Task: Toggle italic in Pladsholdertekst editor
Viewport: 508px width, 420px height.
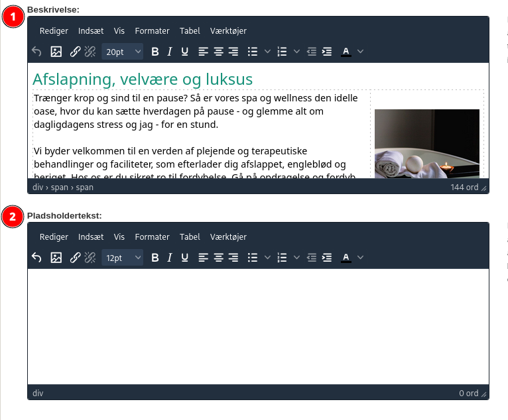Action: click(x=170, y=258)
